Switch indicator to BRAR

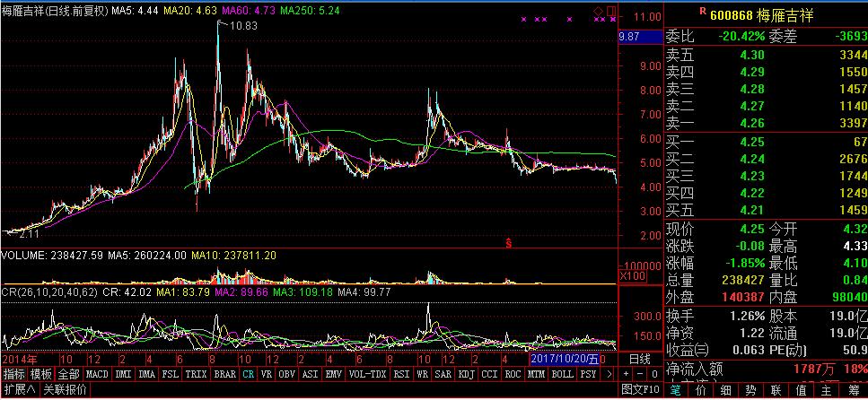(224, 374)
